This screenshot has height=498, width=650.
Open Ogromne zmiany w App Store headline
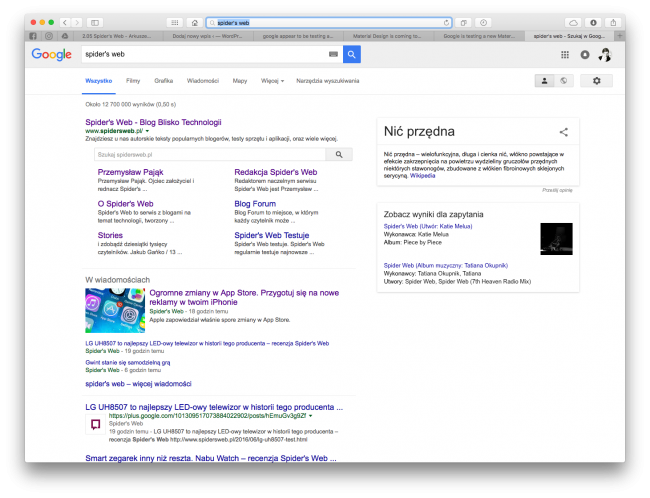point(244,297)
